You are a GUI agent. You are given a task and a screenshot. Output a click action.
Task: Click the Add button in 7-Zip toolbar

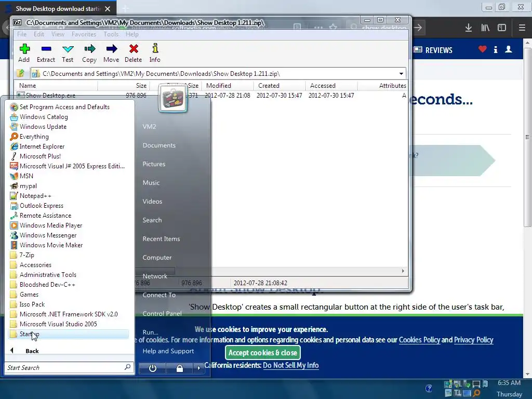tap(24, 53)
